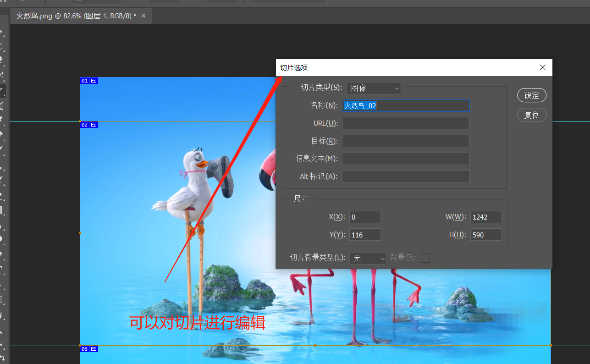The width and height of the screenshot is (590, 364).
Task: Click the 背景色 color swatch
Action: 425,258
